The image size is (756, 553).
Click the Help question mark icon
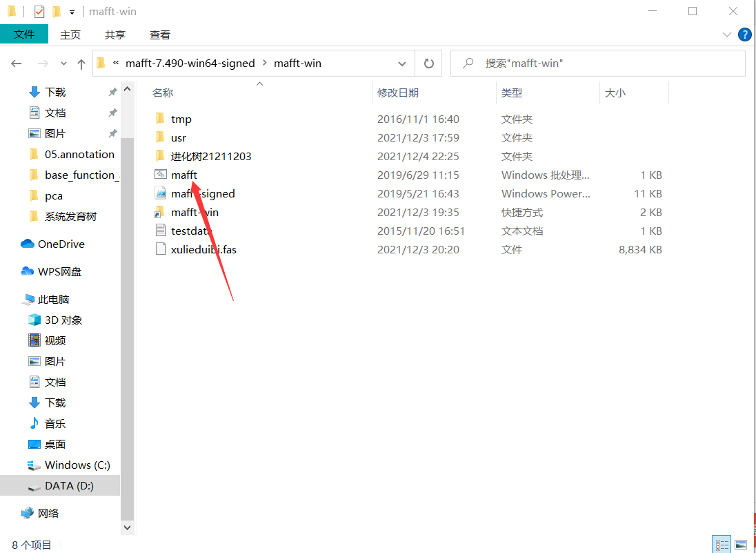[744, 35]
